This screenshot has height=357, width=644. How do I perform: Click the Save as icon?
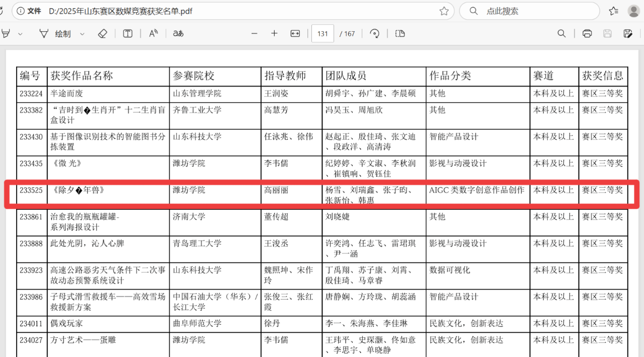(627, 34)
